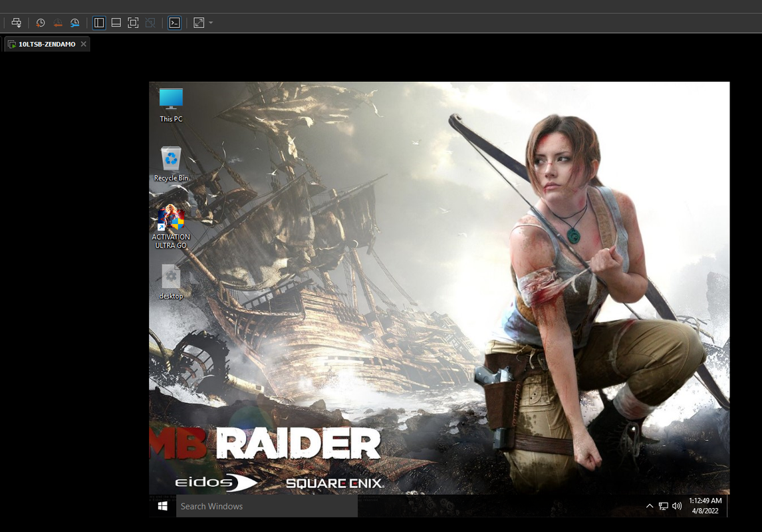Revert the VM to its previous snapshot

tap(58, 23)
